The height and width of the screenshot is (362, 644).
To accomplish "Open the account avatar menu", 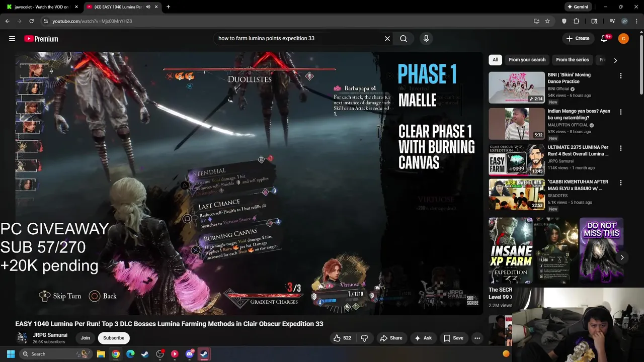I will click(x=623, y=38).
